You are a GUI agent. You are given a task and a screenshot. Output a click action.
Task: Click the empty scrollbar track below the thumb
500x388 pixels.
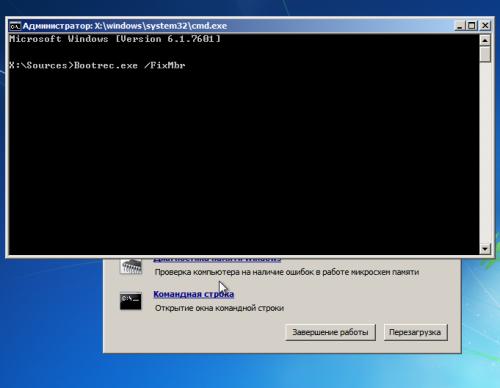485,153
